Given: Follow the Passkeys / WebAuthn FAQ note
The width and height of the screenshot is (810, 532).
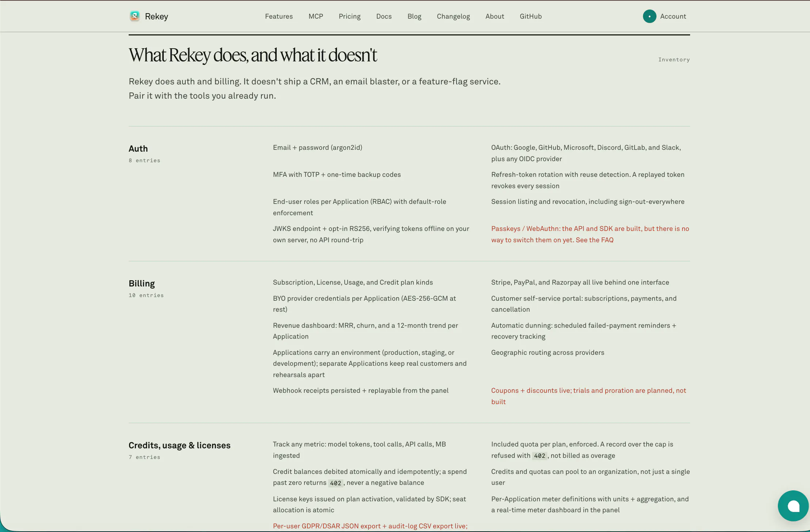Looking at the screenshot, I should coord(590,234).
